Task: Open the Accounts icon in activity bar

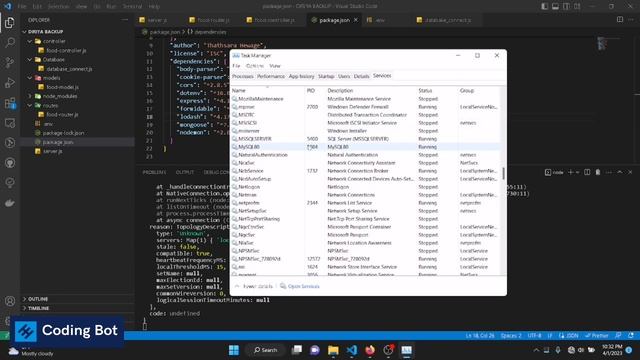Action: (10, 301)
